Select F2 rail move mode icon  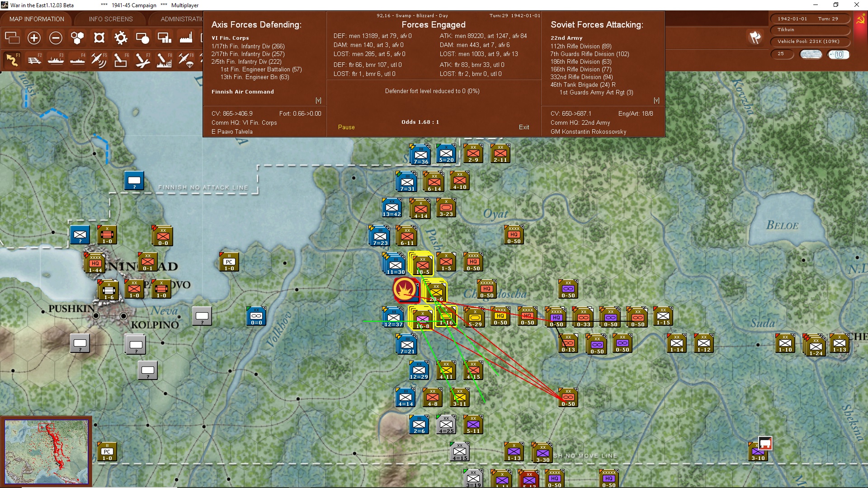point(34,60)
